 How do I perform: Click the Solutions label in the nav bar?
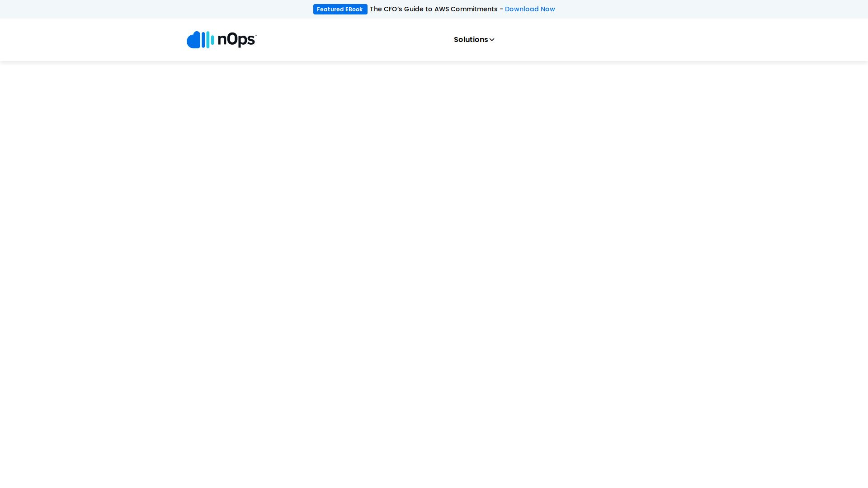[x=470, y=40]
